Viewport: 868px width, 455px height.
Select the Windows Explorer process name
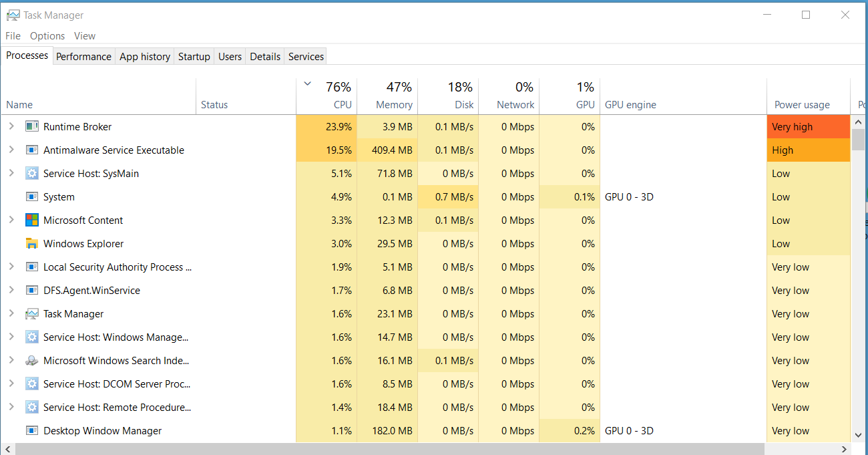tap(83, 243)
